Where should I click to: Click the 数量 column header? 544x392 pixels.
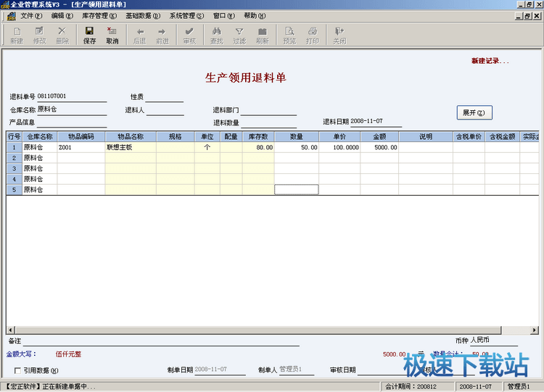(x=297, y=136)
